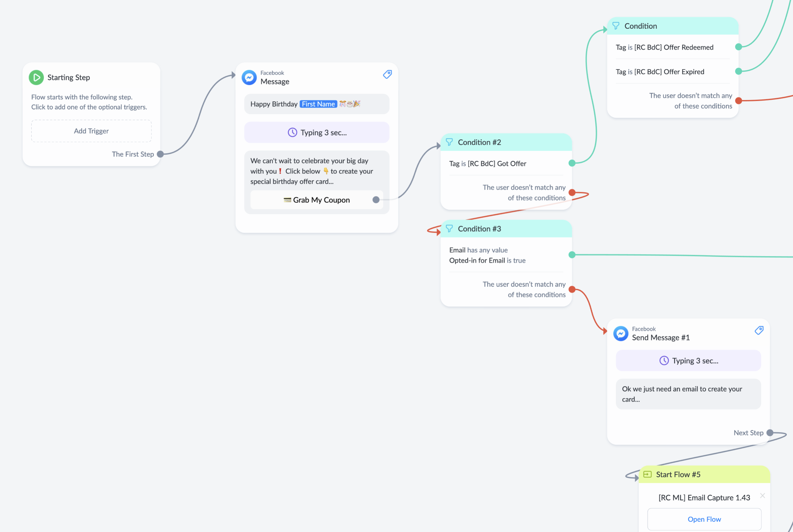Screen dimensions: 793x532
Task: Select the First Name variable chip
Action: (318, 104)
